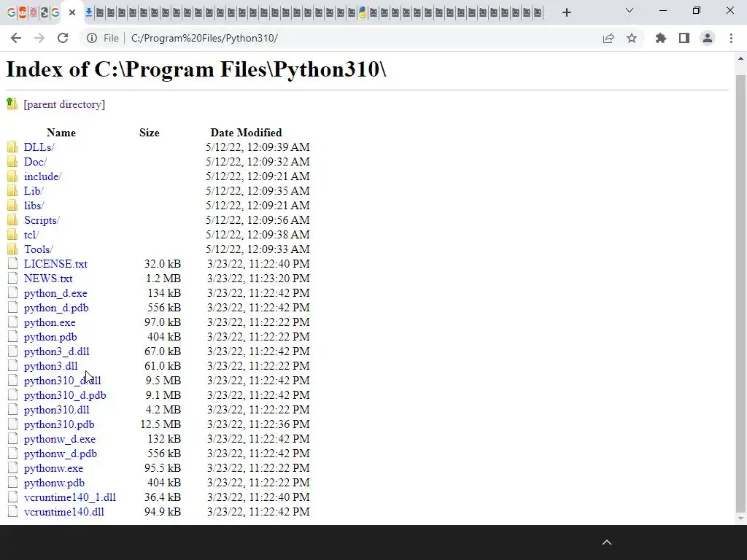Click python_d.exe link

point(55,293)
